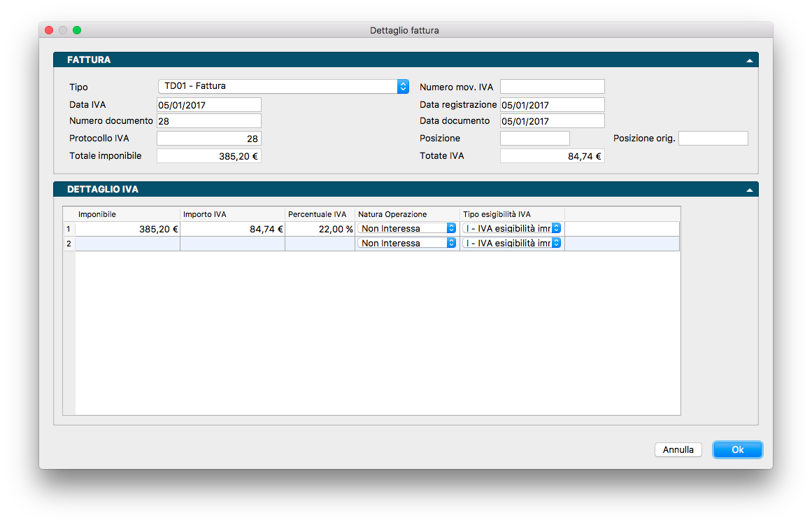The image size is (812, 525).
Task: Click the Importo IVA column header
Action: pos(232,214)
